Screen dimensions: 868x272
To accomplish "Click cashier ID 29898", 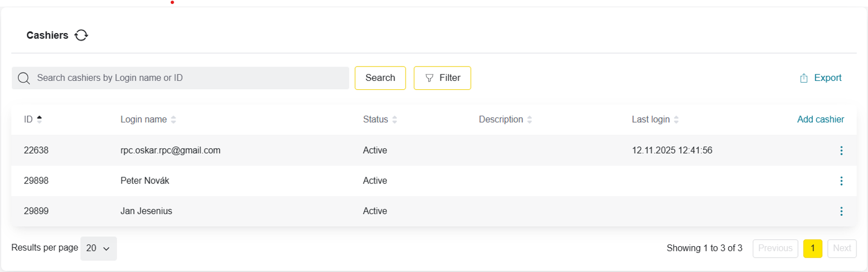I will tap(36, 181).
